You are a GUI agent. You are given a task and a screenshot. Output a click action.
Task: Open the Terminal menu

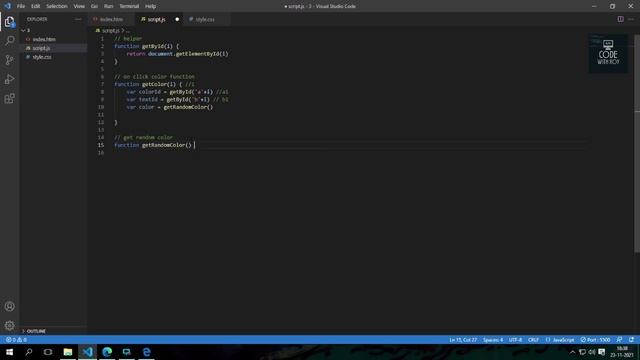(129, 6)
